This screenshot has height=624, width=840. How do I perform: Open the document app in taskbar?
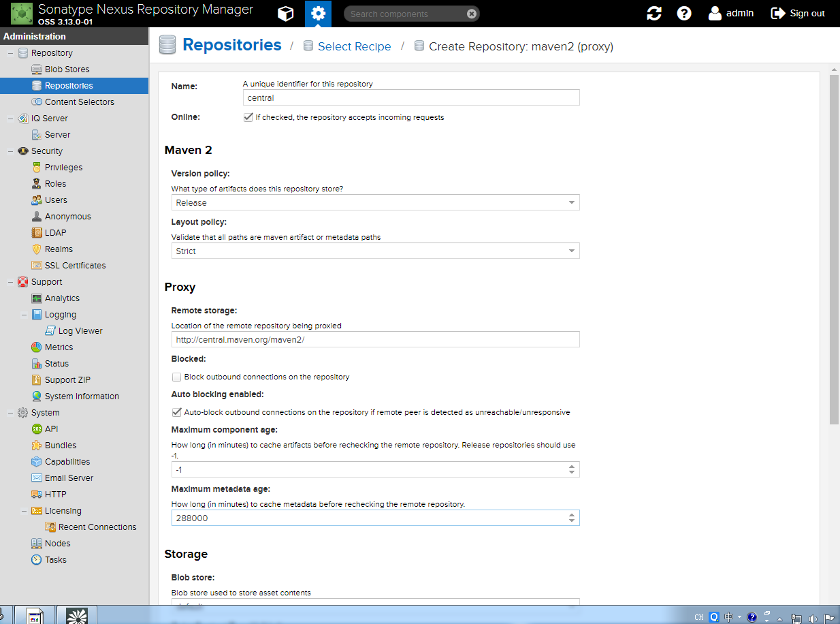coord(35,615)
